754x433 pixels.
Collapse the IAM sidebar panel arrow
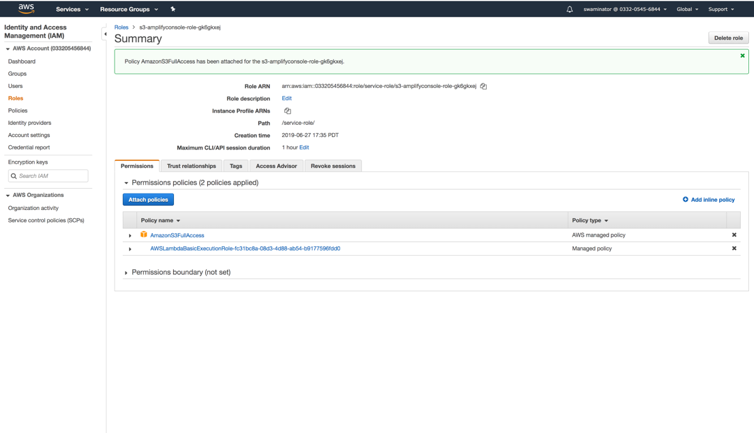click(x=105, y=34)
